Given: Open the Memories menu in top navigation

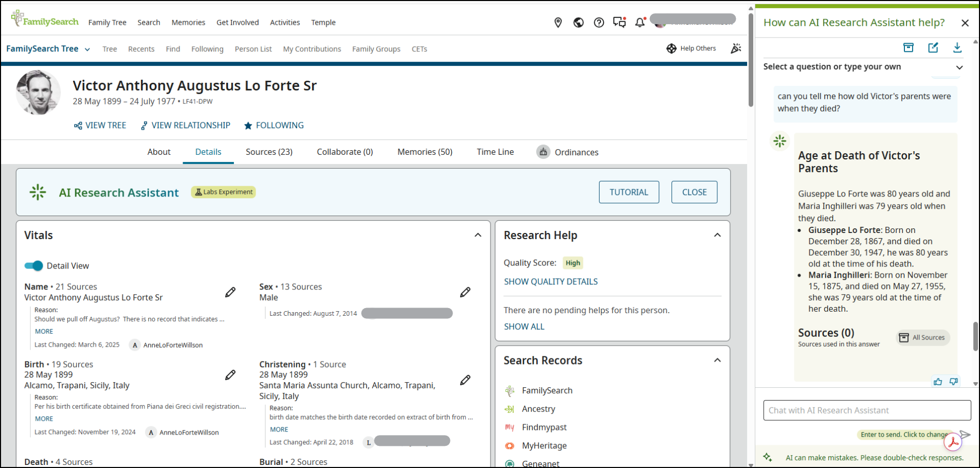Looking at the screenshot, I should [188, 23].
